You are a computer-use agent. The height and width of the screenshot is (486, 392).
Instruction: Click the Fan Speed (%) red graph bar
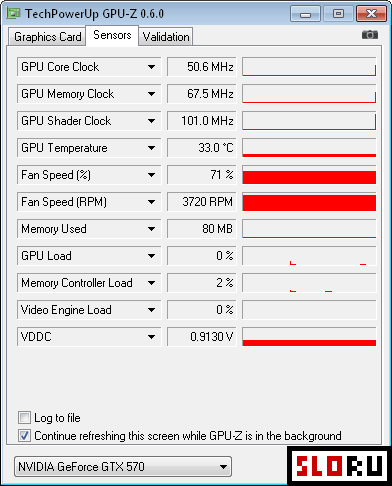309,175
